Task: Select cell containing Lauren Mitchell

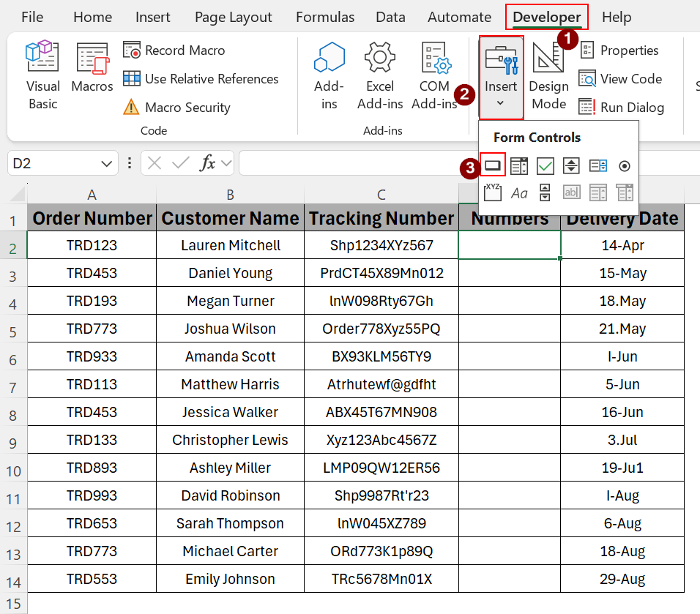Action: 230,245
